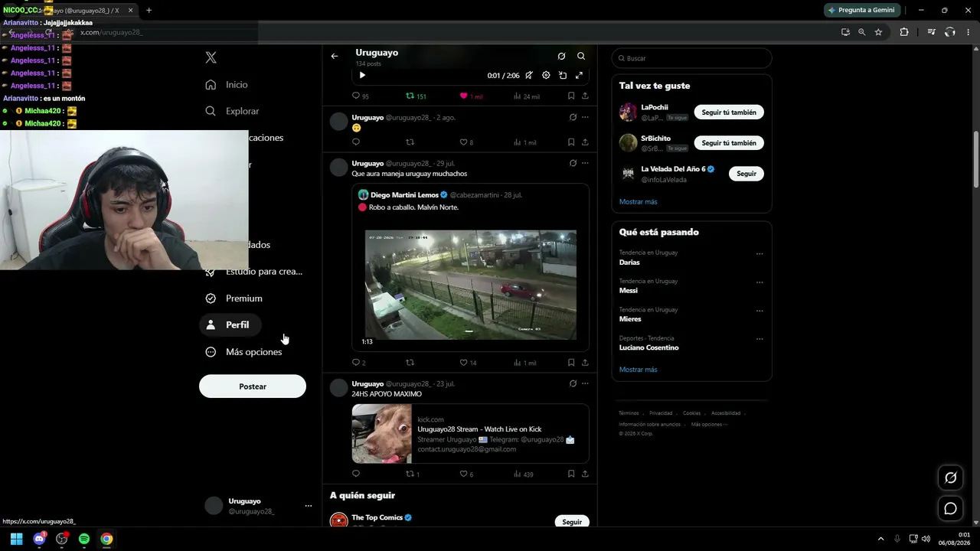Screen dimensions: 980x551
Task: Expand the 2:06 video to fullscreen
Action: pos(579,75)
